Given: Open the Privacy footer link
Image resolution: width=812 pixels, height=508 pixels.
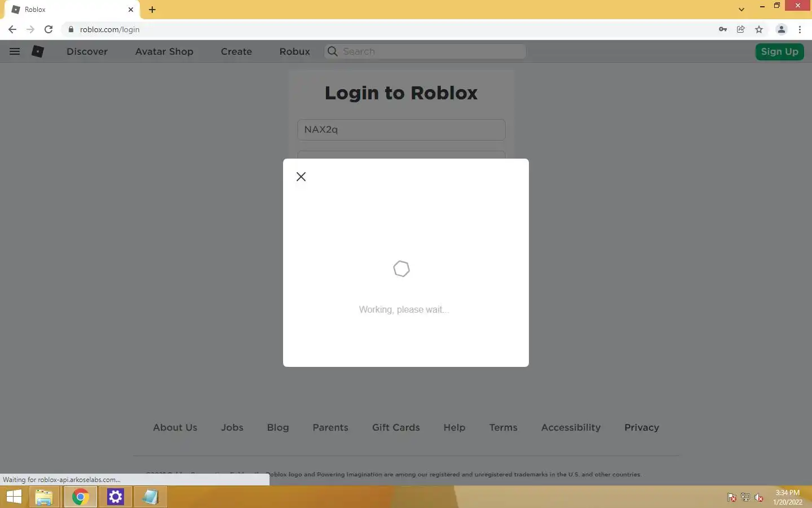Looking at the screenshot, I should (642, 427).
